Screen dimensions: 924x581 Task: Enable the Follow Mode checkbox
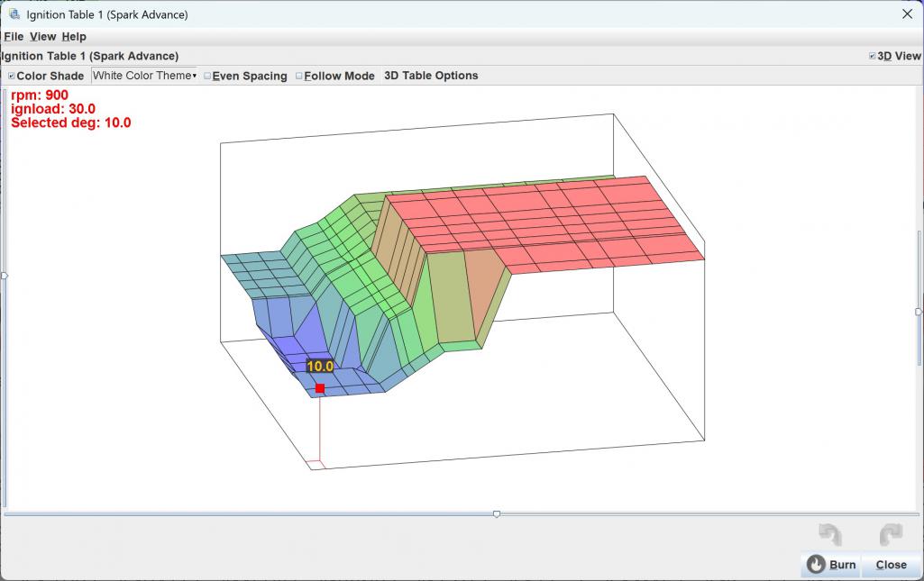tap(298, 76)
